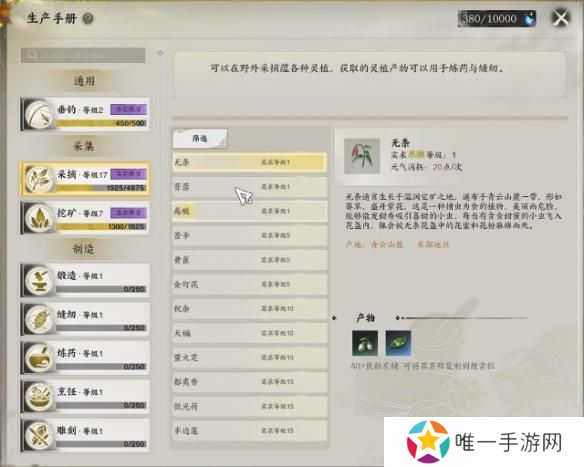Choose the 萤火芝 list entry

249,358
